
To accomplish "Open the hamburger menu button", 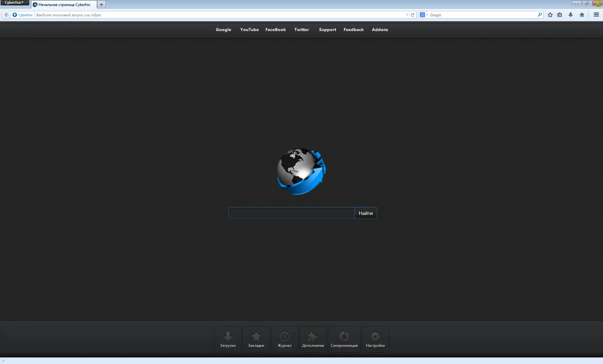I will pyautogui.click(x=596, y=15).
